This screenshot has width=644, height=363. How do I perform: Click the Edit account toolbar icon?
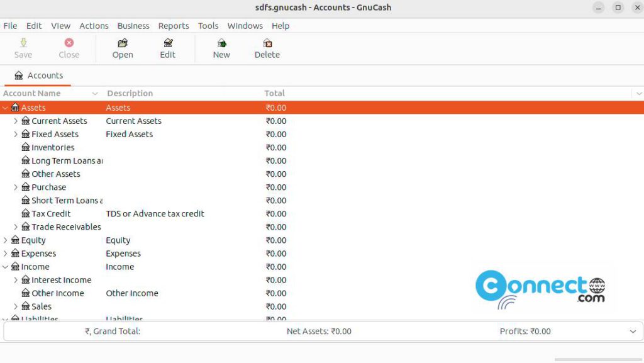167,48
